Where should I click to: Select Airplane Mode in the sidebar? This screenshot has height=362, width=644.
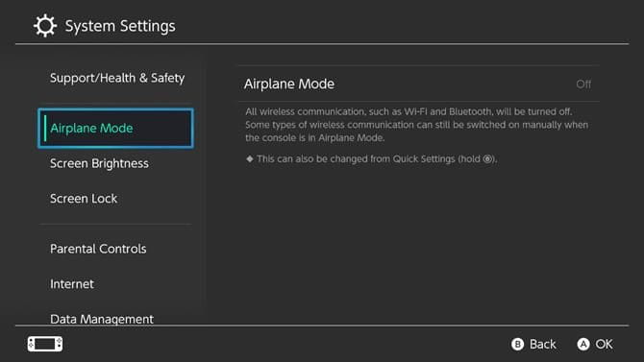coord(115,128)
